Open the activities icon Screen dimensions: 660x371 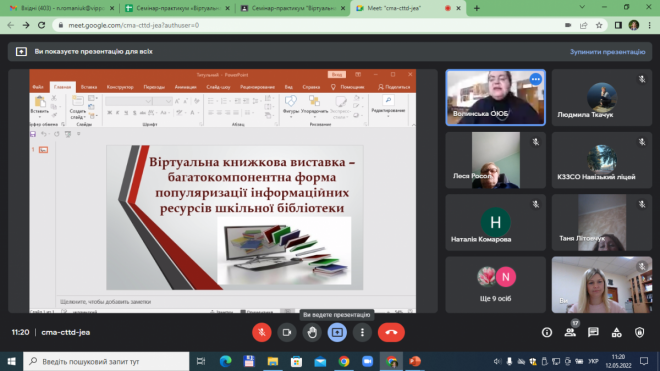(616, 332)
